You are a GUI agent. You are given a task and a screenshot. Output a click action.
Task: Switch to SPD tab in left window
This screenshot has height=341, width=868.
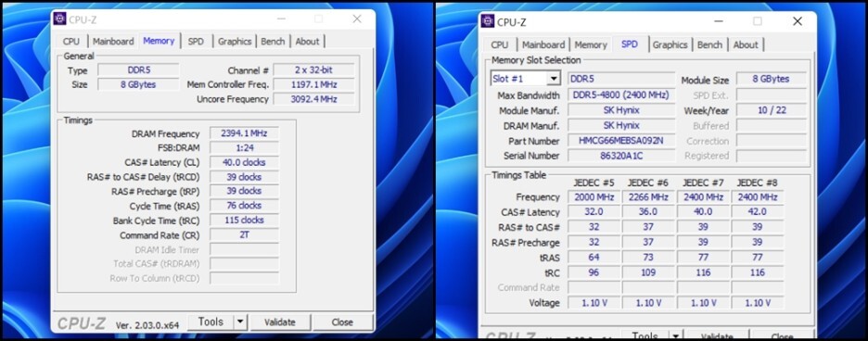[196, 42]
